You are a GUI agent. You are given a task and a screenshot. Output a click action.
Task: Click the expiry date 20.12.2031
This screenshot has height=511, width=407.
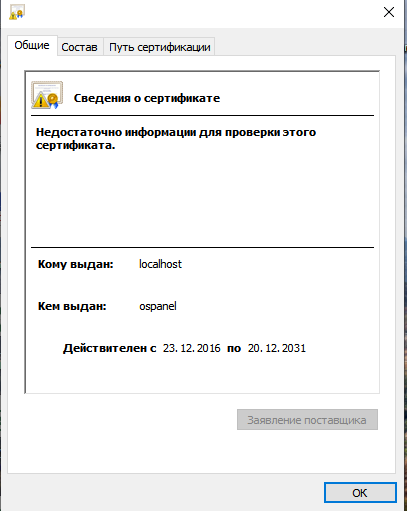click(277, 348)
